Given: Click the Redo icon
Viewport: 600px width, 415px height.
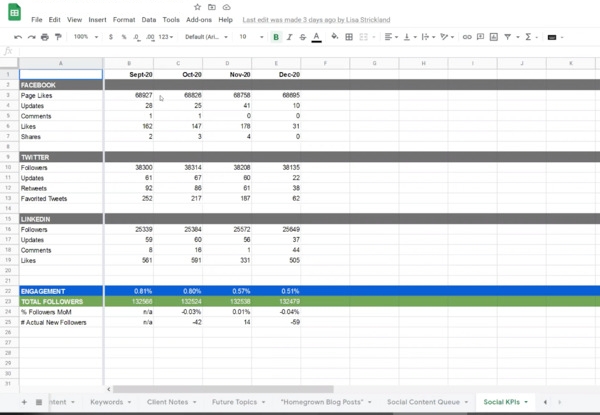Looking at the screenshot, I should point(32,37).
